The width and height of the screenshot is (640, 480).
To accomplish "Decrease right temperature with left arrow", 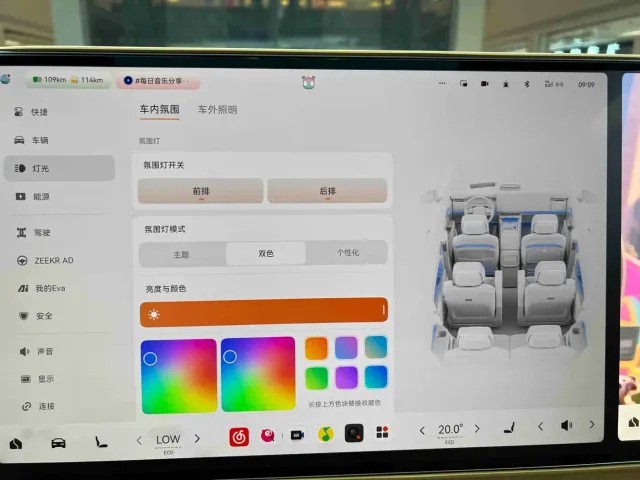I will click(x=422, y=430).
